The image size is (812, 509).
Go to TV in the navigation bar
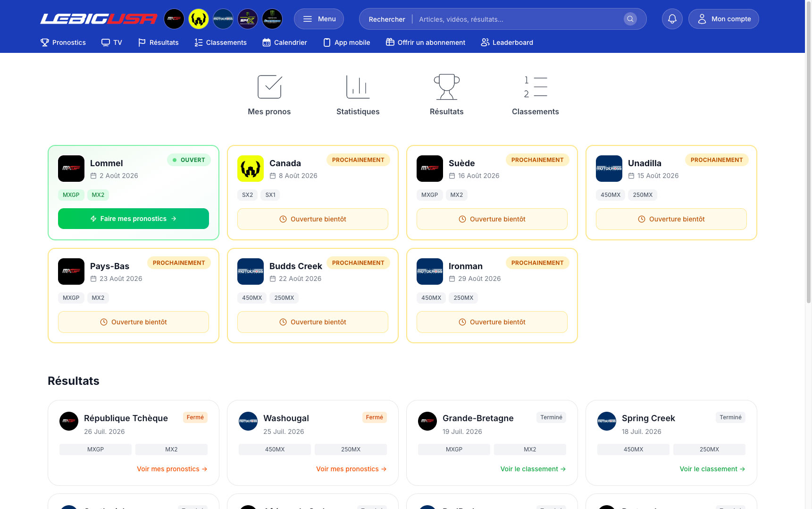coord(112,42)
